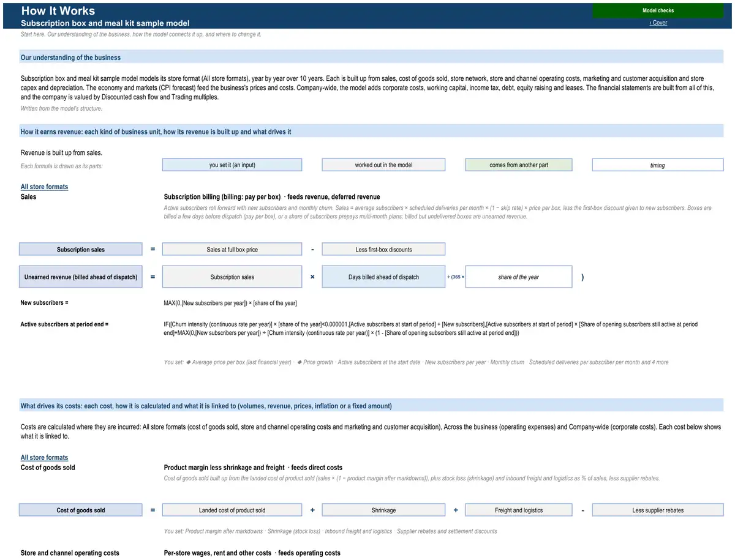The height and width of the screenshot is (560, 735).
Task: Click the "Shrinkage" formula box
Action: tap(383, 510)
